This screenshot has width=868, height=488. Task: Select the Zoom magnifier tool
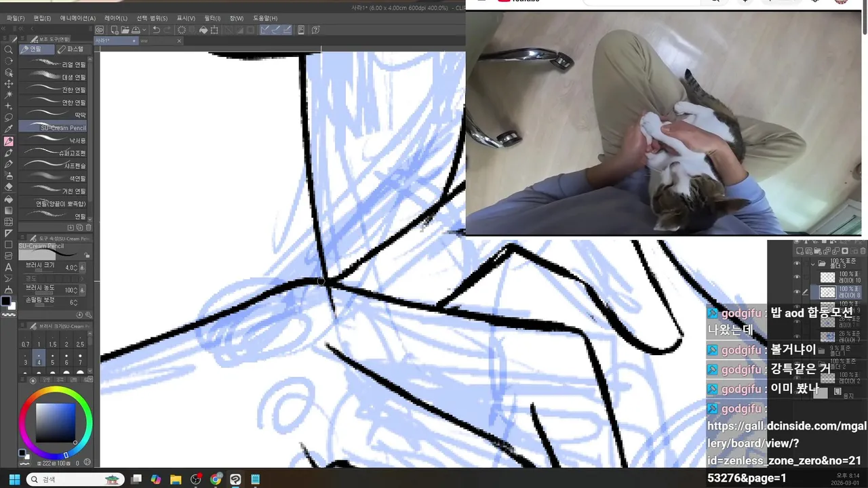point(9,49)
